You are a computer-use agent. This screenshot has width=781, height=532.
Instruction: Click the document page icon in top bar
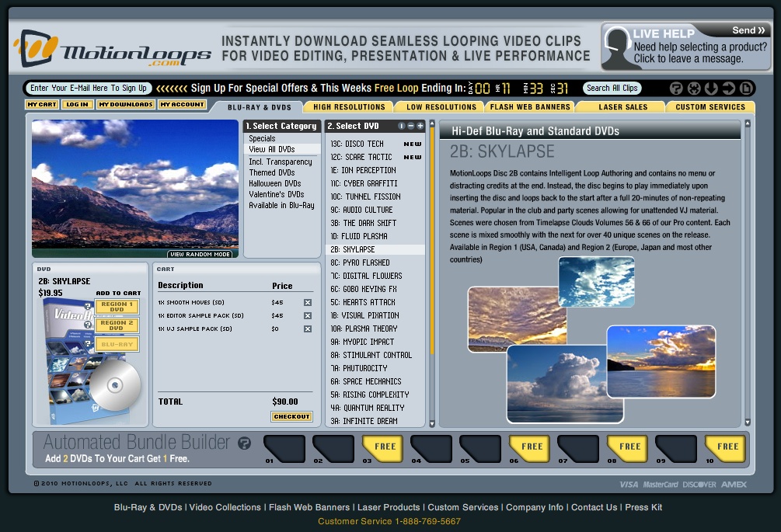click(746, 88)
